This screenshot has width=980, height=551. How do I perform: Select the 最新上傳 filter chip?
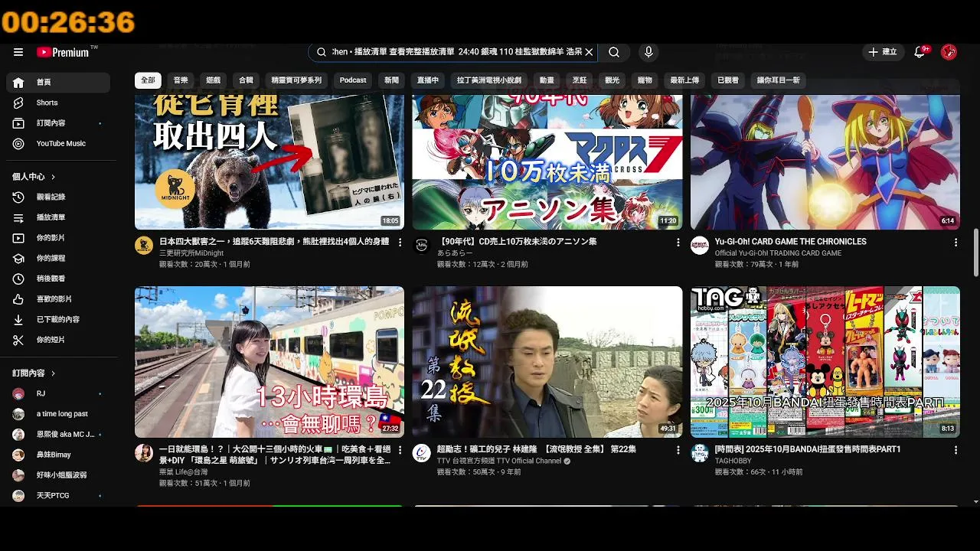click(684, 80)
